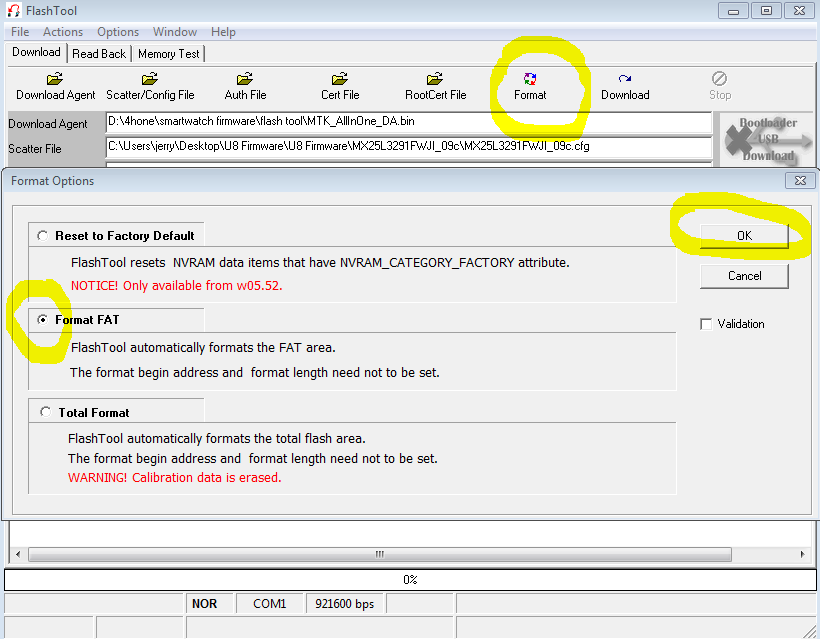Image resolution: width=820 pixels, height=639 pixels.
Task: Select Reset to Factory Default option
Action: [43, 236]
